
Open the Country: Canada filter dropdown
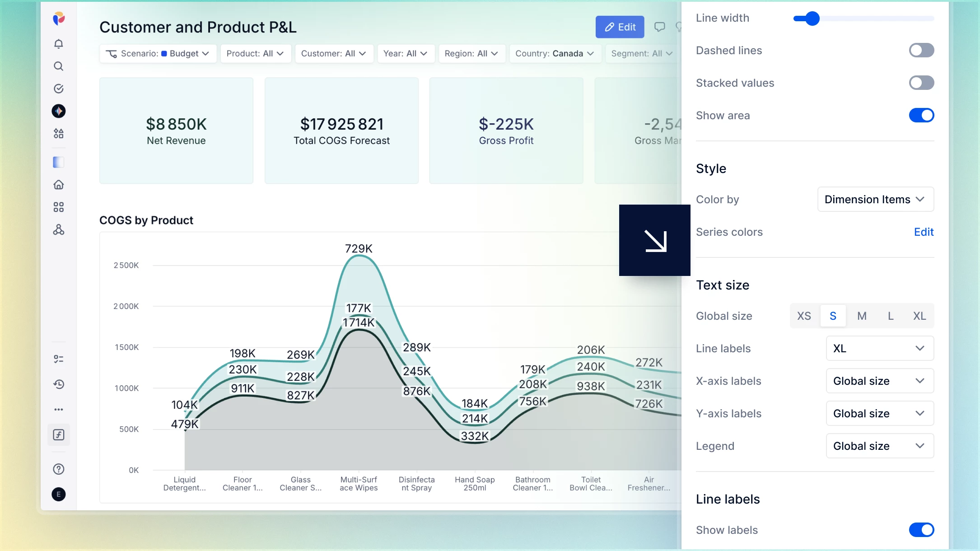(555, 53)
